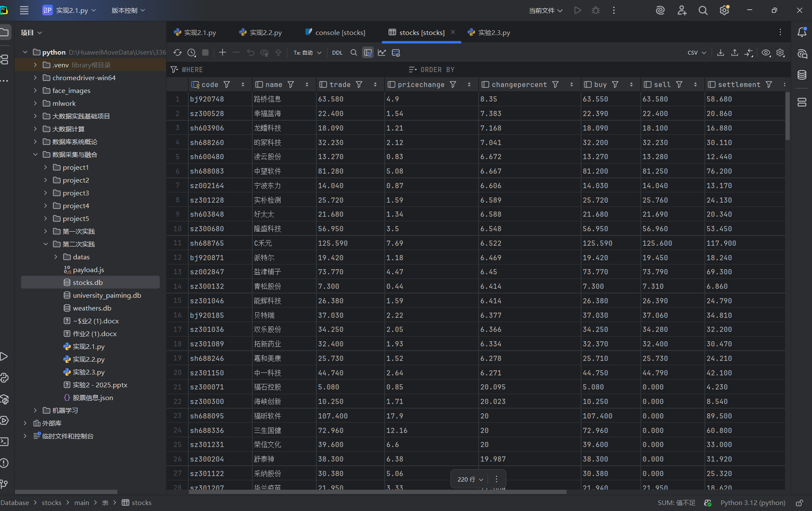Open the eye view options in data toolbar

click(x=766, y=52)
